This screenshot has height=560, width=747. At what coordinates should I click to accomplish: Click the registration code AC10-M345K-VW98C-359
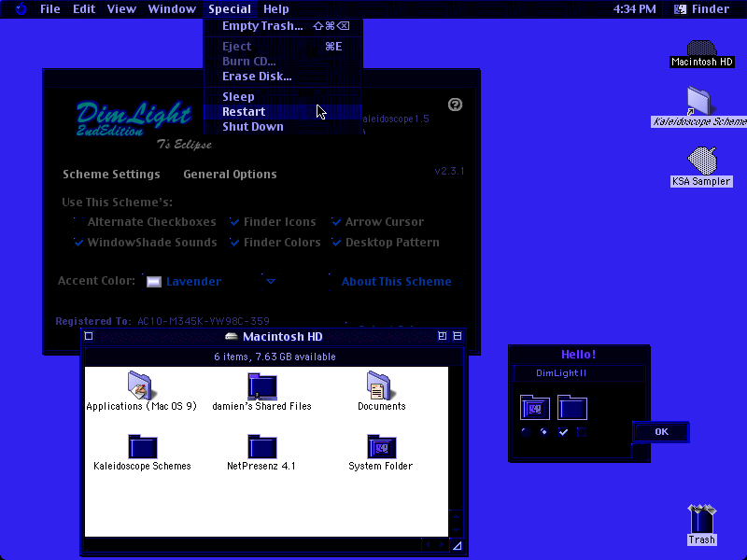tap(204, 321)
